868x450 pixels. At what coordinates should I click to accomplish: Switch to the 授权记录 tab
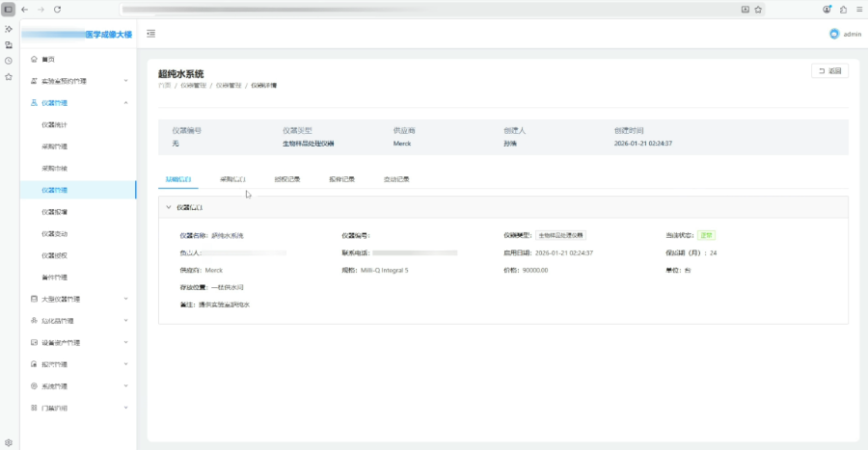[x=287, y=179]
